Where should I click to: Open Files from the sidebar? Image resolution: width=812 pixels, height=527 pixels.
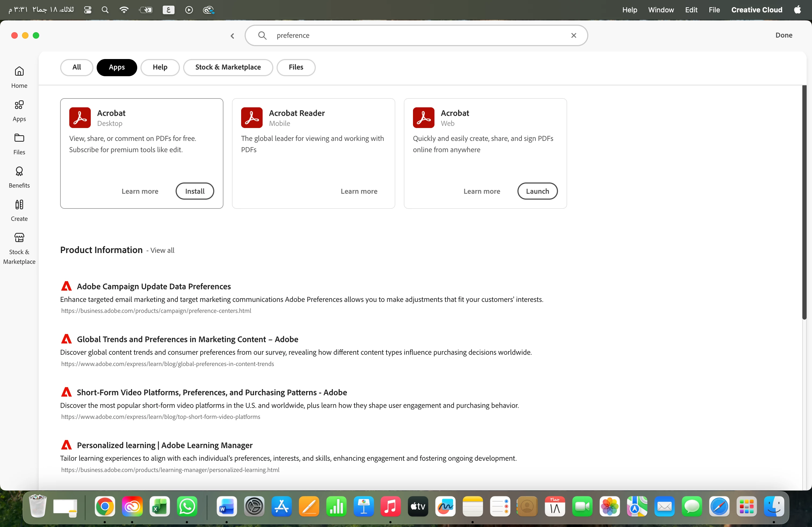[x=19, y=144]
